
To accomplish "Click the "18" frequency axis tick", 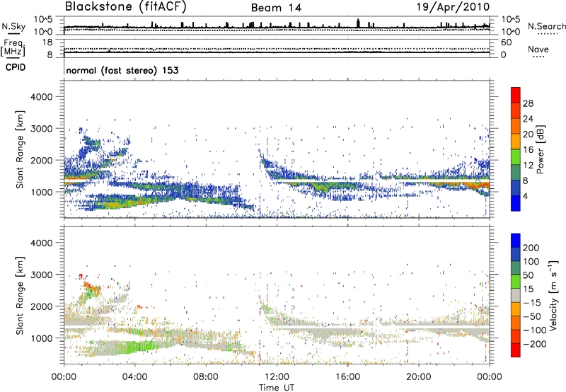I will (48, 42).
